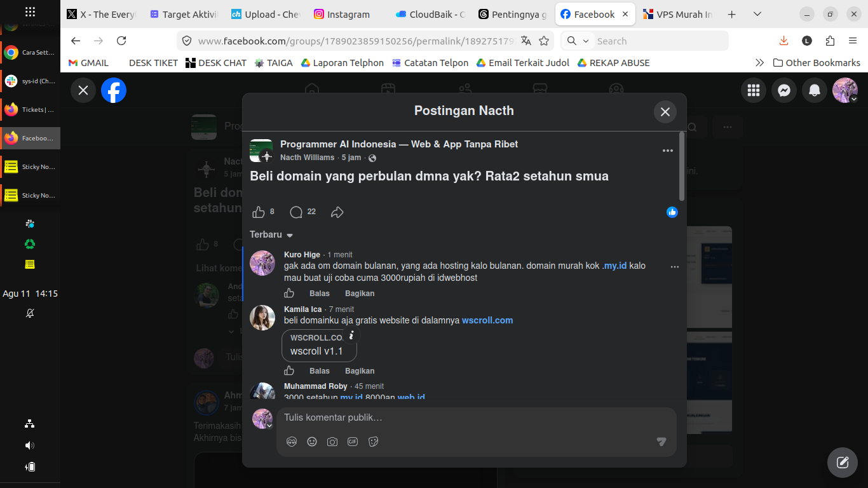Open .my.id link in Kuro Hige comment

(x=614, y=266)
